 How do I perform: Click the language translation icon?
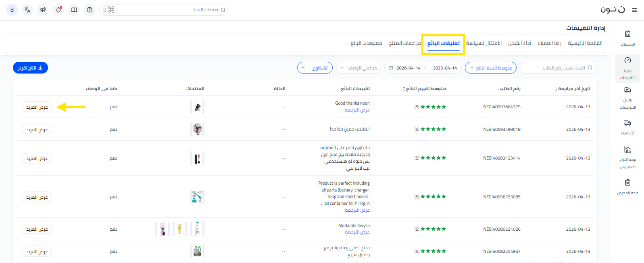click(27, 10)
